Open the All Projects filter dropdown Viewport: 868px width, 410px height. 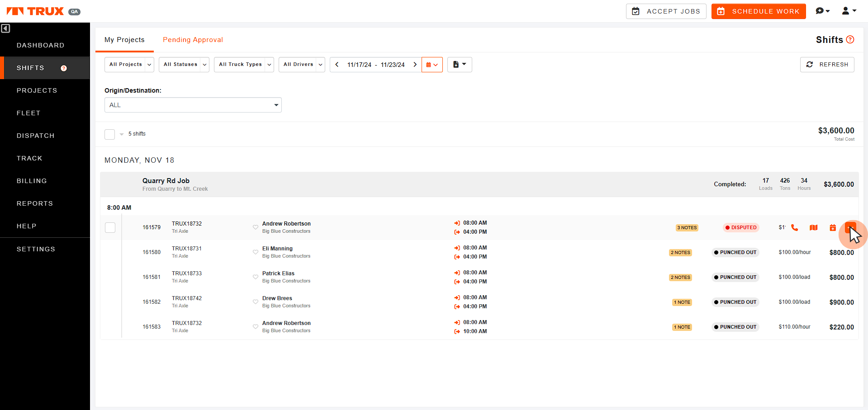click(x=129, y=65)
